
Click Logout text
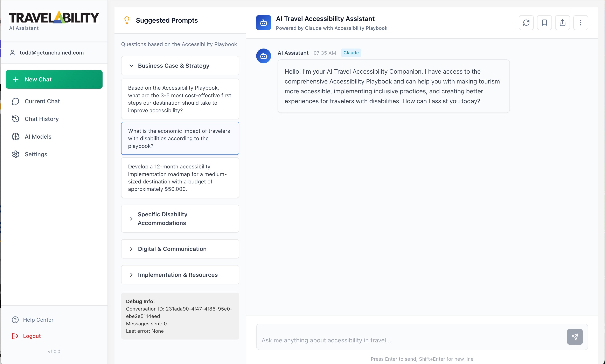pos(32,336)
